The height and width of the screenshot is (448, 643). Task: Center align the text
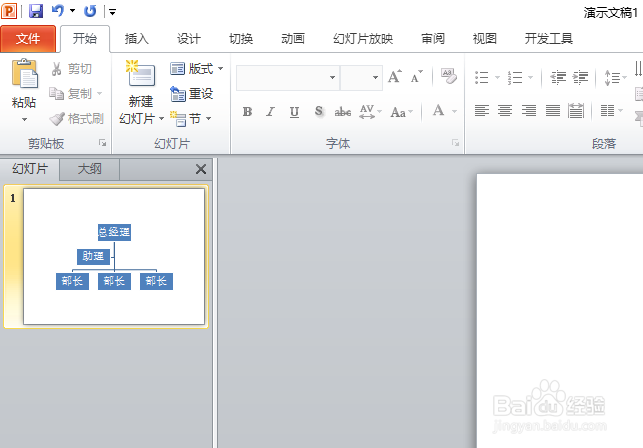click(505, 110)
